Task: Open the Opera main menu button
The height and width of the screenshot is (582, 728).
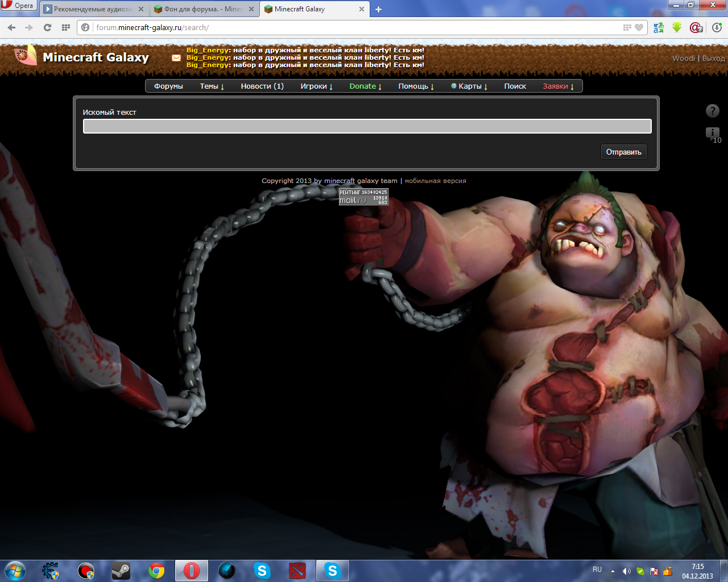Action: pyautogui.click(x=19, y=6)
